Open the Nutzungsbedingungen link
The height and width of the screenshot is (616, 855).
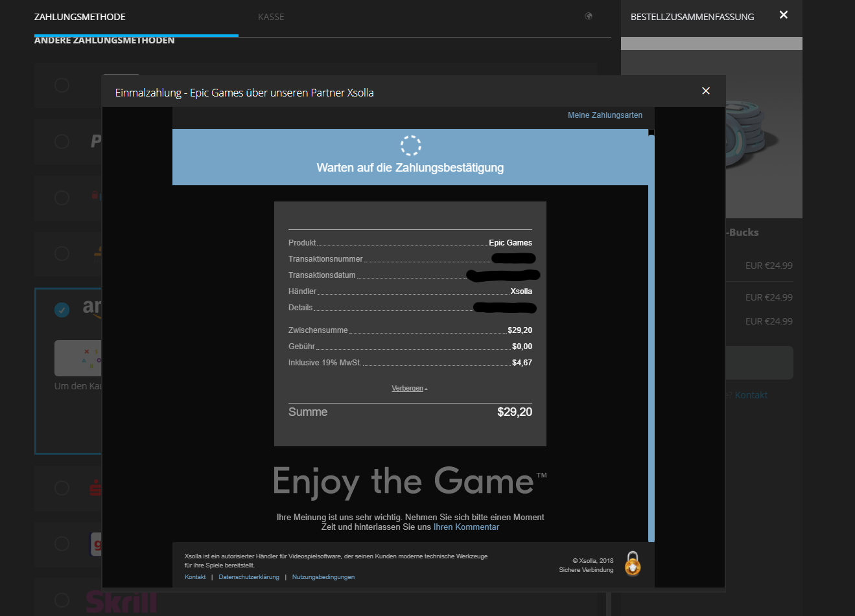coord(323,576)
